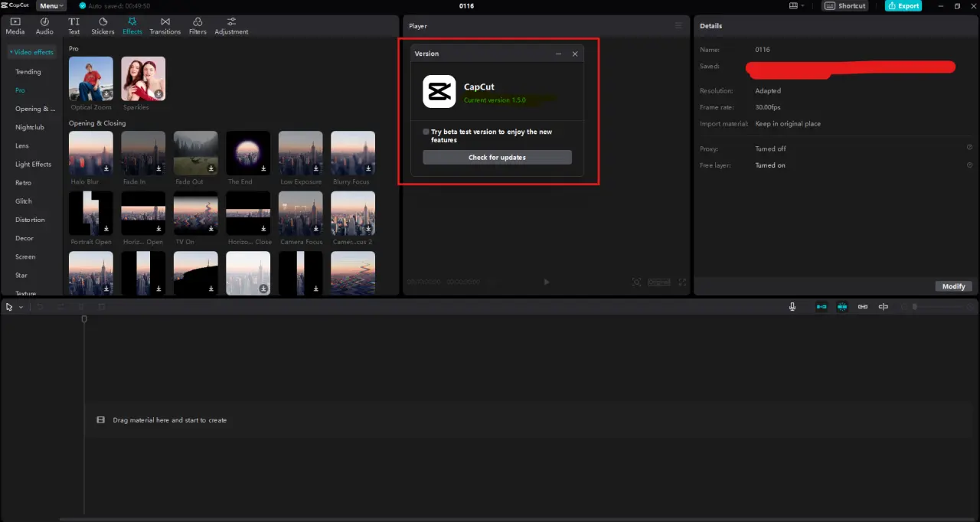
Task: Click the info icon beside Proxy
Action: [969, 148]
